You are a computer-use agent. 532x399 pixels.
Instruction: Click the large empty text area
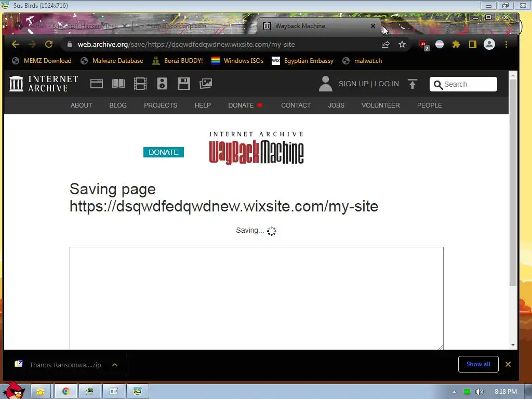click(257, 298)
